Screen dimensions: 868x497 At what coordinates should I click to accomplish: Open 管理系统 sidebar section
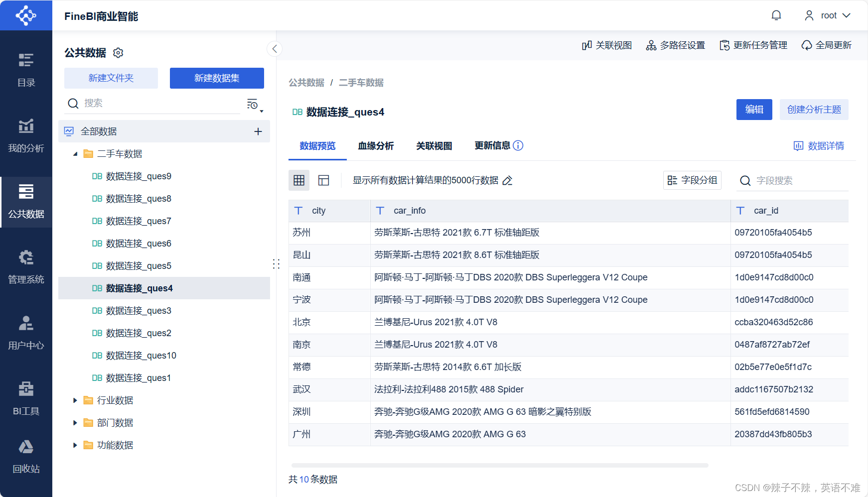26,267
